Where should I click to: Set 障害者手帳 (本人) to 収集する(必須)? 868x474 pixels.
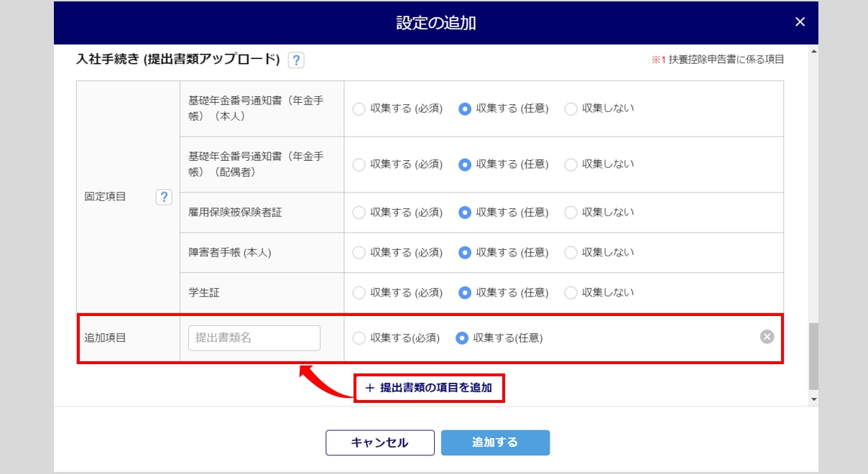pyautogui.click(x=359, y=252)
